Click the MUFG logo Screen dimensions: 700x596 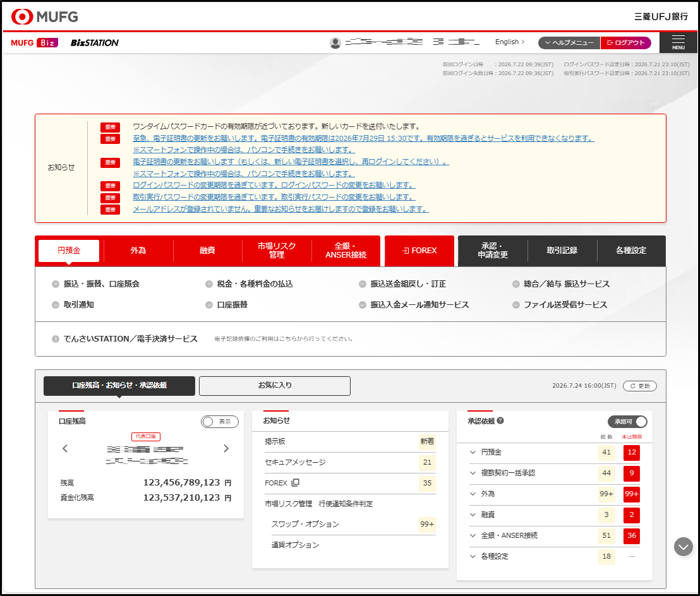(x=44, y=16)
